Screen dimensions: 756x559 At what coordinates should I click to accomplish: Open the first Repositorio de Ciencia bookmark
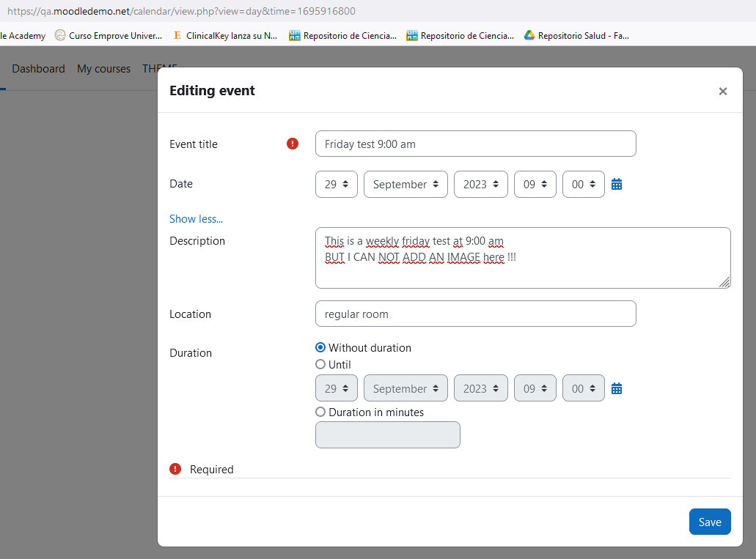tap(343, 36)
